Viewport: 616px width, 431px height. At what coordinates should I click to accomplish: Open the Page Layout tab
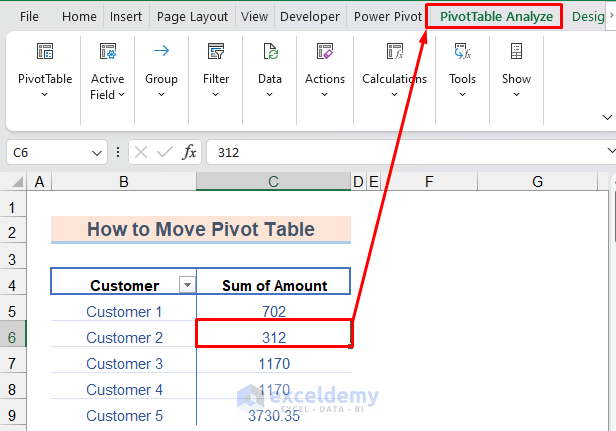[x=193, y=16]
